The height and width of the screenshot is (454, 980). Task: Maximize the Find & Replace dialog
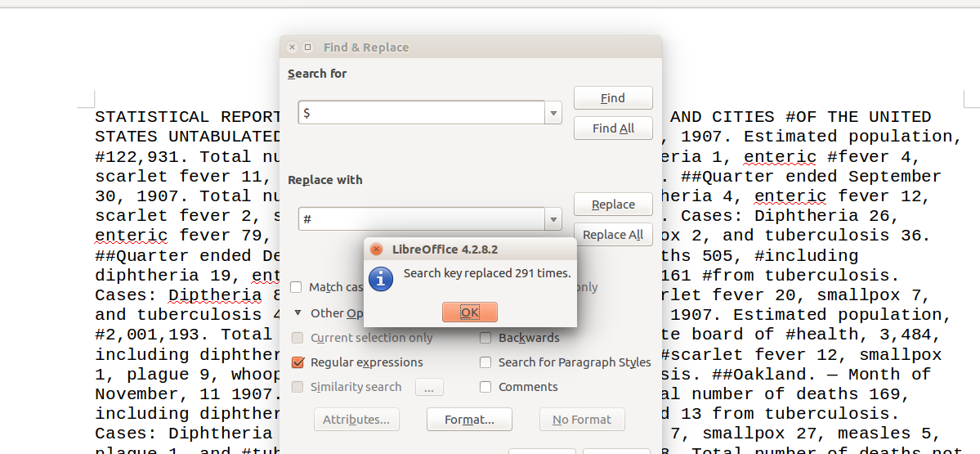pyautogui.click(x=308, y=47)
